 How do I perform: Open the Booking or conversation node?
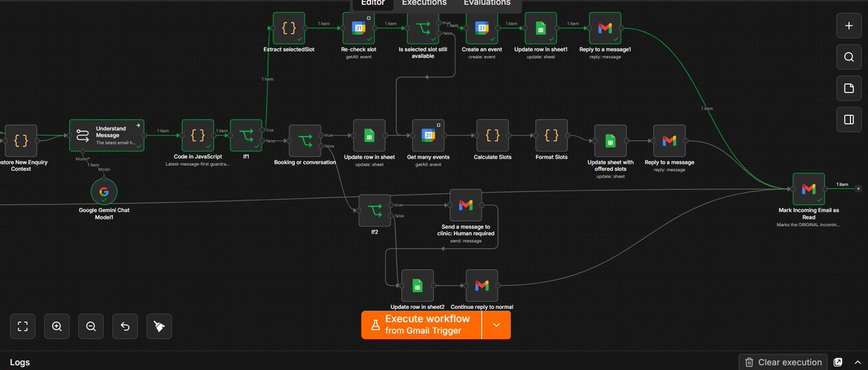pos(305,140)
